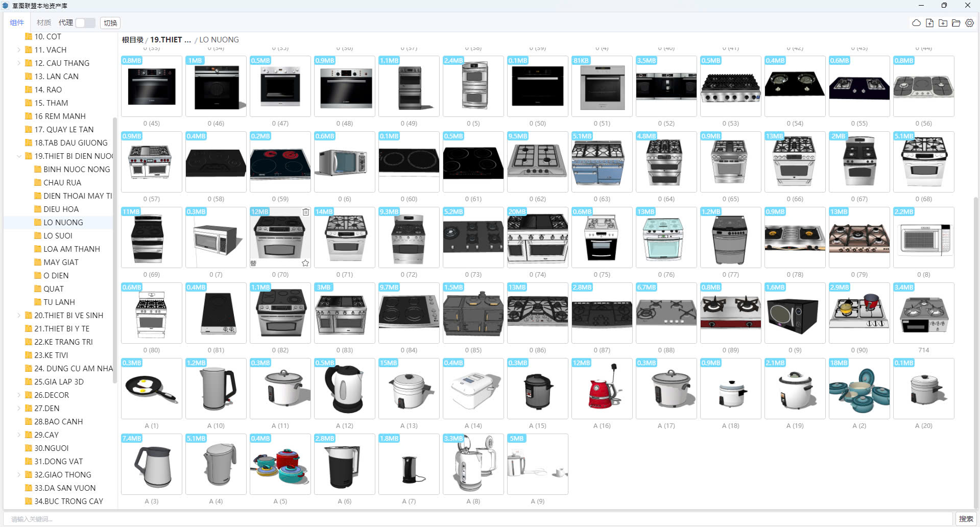Screen dimensions: 980x527
Task: Toggle the 代理 proxy switch
Action: pos(85,22)
